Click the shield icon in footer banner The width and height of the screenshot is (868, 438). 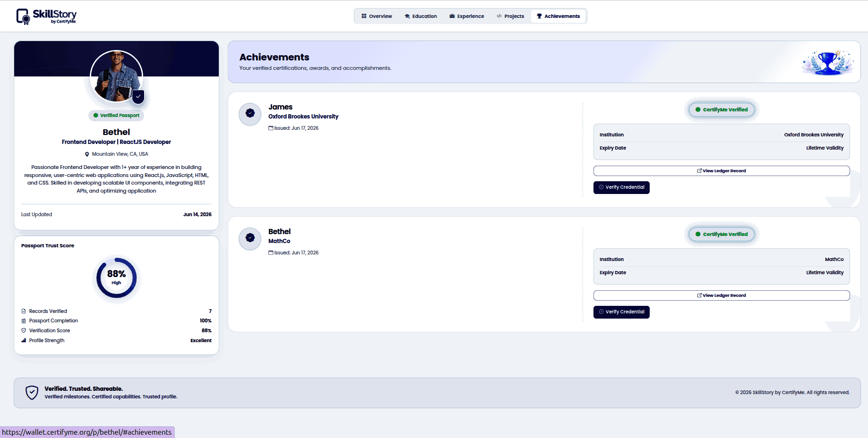point(32,393)
